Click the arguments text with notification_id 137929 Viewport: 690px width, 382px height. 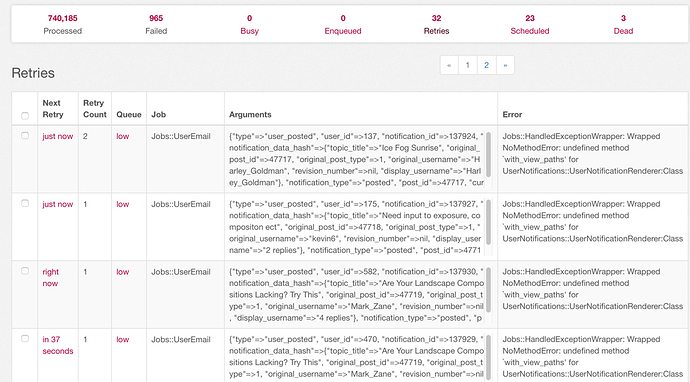(x=356, y=358)
